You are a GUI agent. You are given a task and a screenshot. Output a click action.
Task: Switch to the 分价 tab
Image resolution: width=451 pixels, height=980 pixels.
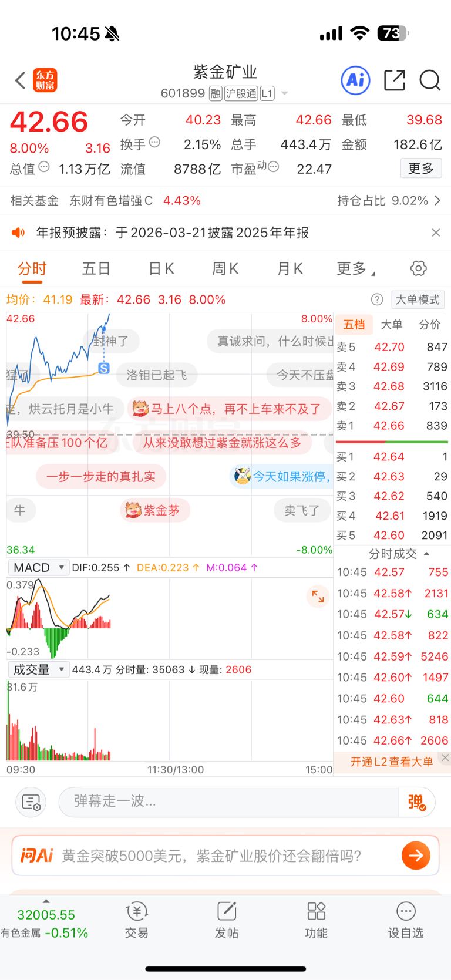click(x=429, y=325)
